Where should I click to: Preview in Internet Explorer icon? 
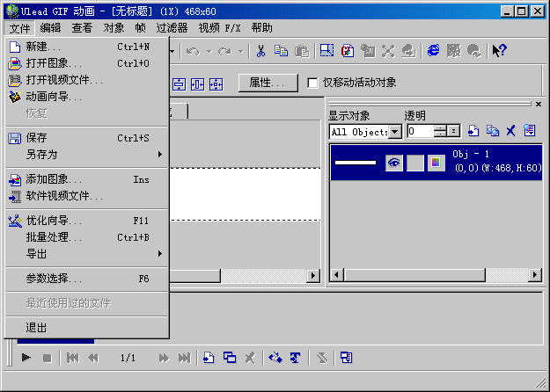coord(434,51)
